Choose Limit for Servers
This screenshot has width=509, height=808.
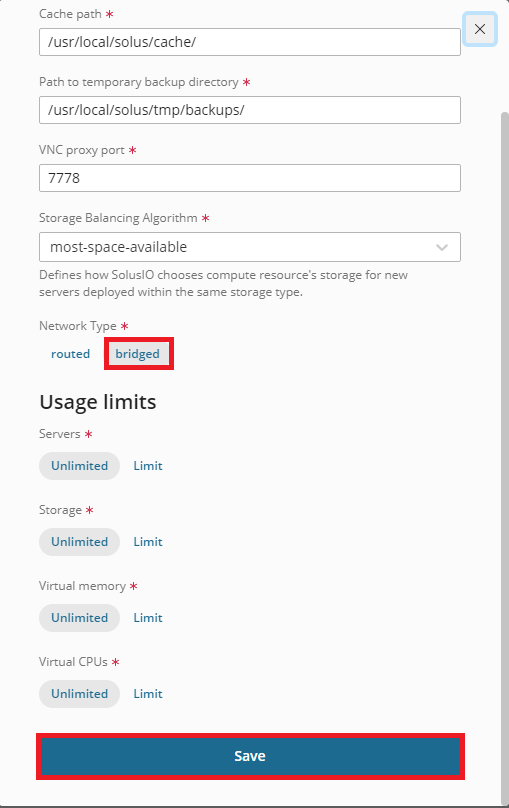point(148,466)
